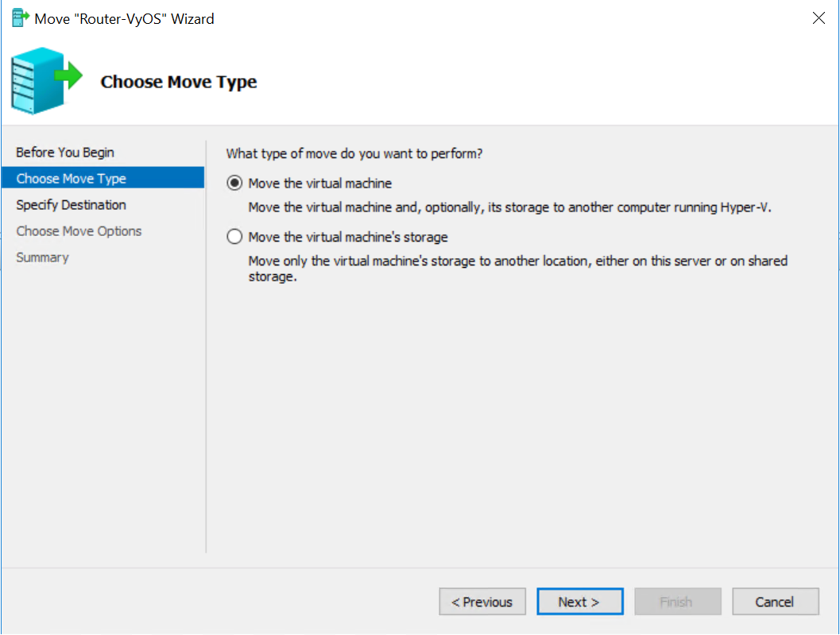Select Move the virtual machine's storage radio button
Viewport: 840px width, 635px height.
234,237
